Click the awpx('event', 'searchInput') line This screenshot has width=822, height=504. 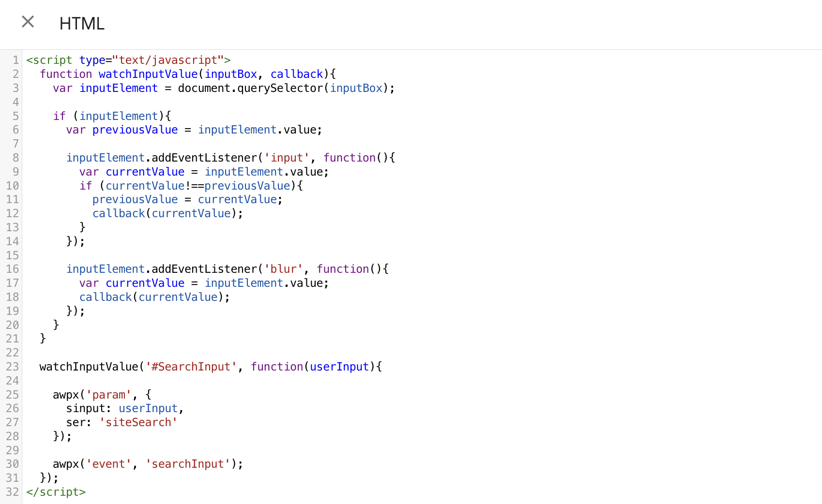click(148, 464)
